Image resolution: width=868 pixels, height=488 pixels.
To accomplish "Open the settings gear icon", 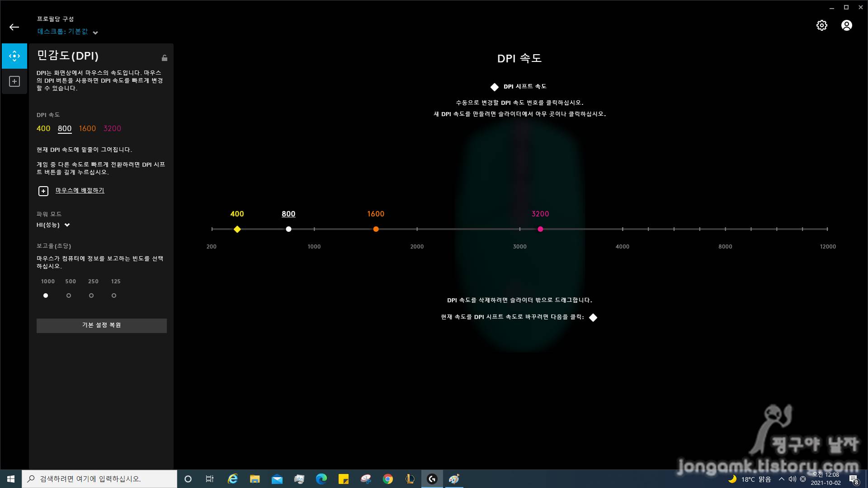I will click(x=821, y=25).
